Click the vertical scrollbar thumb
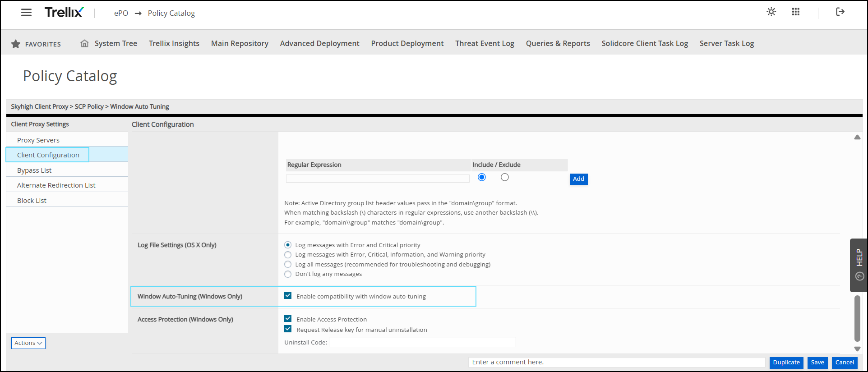The width and height of the screenshot is (868, 372). point(857,318)
